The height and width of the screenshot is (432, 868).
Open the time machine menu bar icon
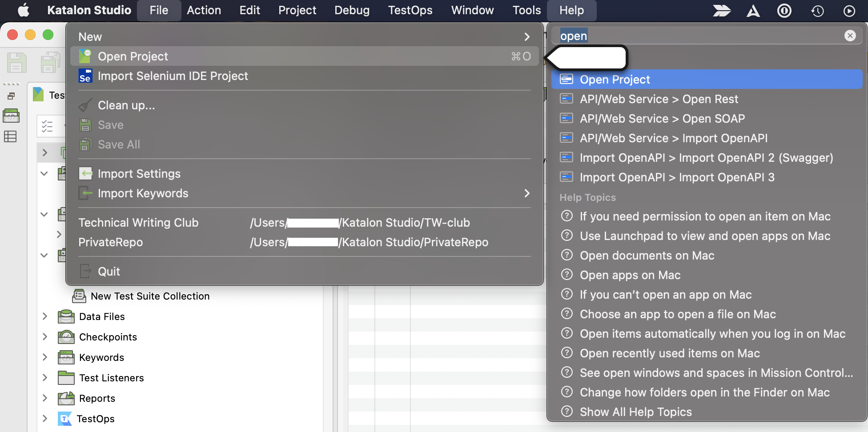point(817,11)
